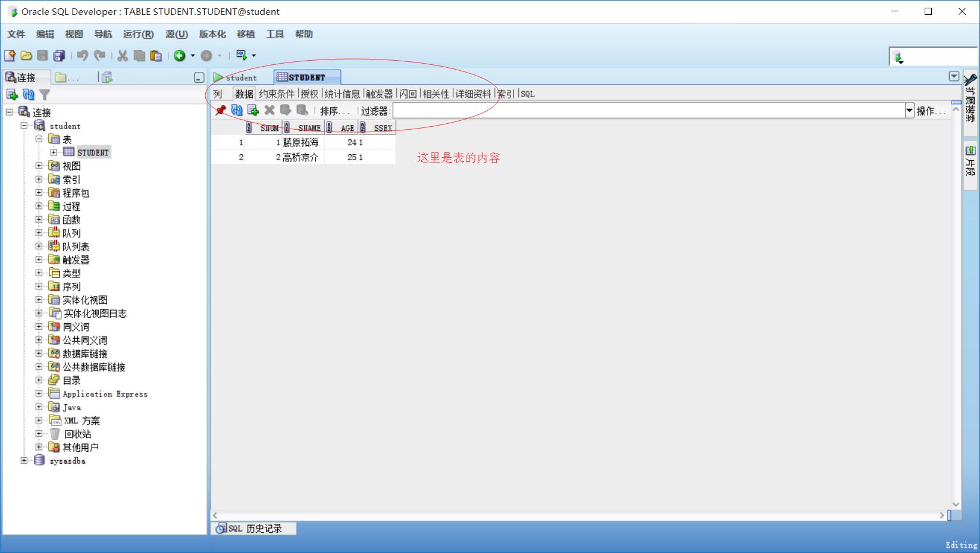Click the Save All toolbar icon
Image resolution: width=980 pixels, height=553 pixels.
point(59,55)
